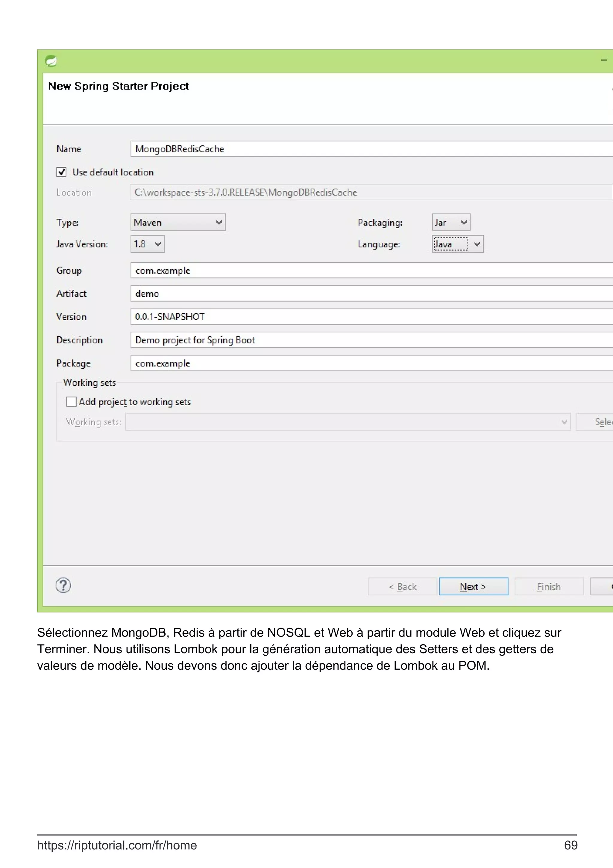Screen dimensions: 613x868
Task: Click the Working sets group label
Action: [x=89, y=383]
